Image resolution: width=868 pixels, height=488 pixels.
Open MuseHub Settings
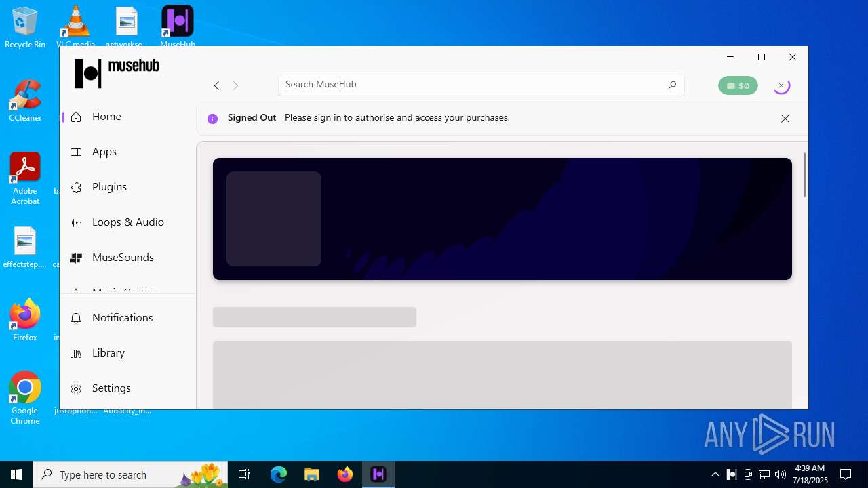128,388
